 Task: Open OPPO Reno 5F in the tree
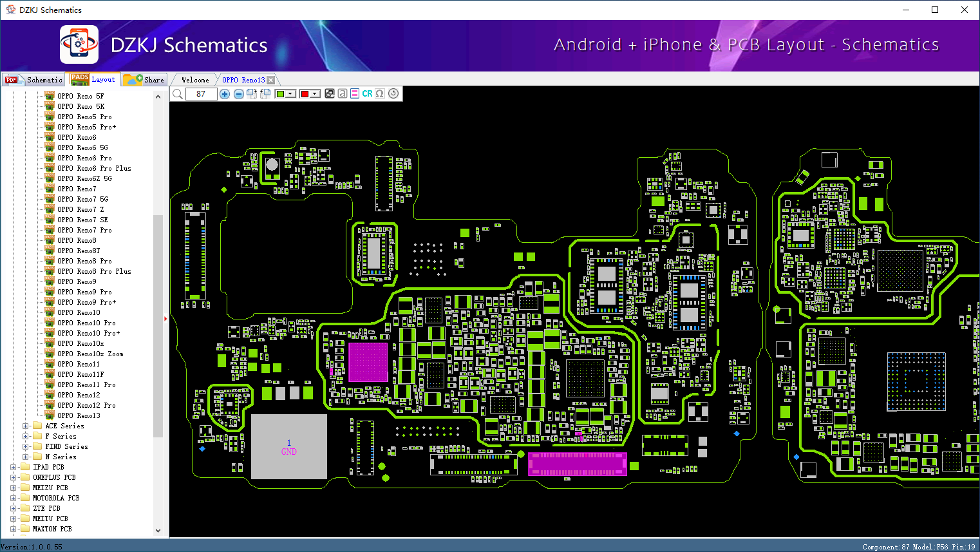80,96
